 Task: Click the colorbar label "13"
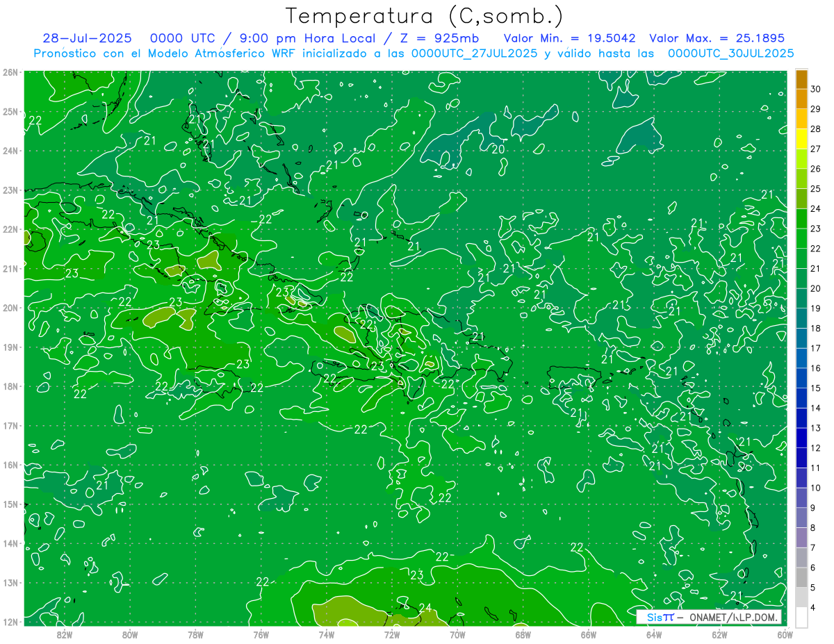(x=816, y=428)
